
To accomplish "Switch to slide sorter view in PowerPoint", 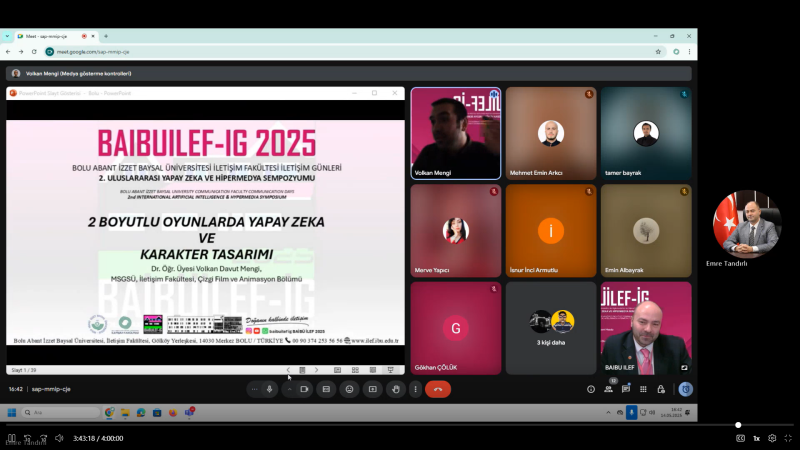I will [x=355, y=370].
